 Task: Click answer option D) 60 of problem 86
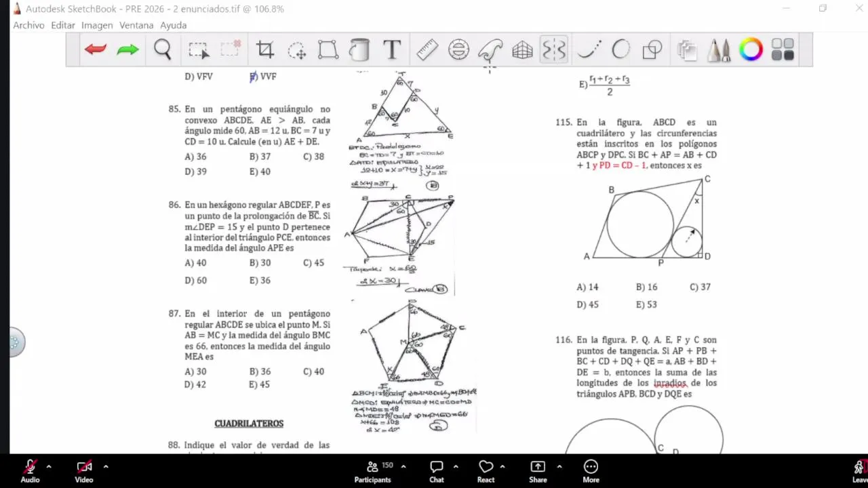(x=196, y=280)
